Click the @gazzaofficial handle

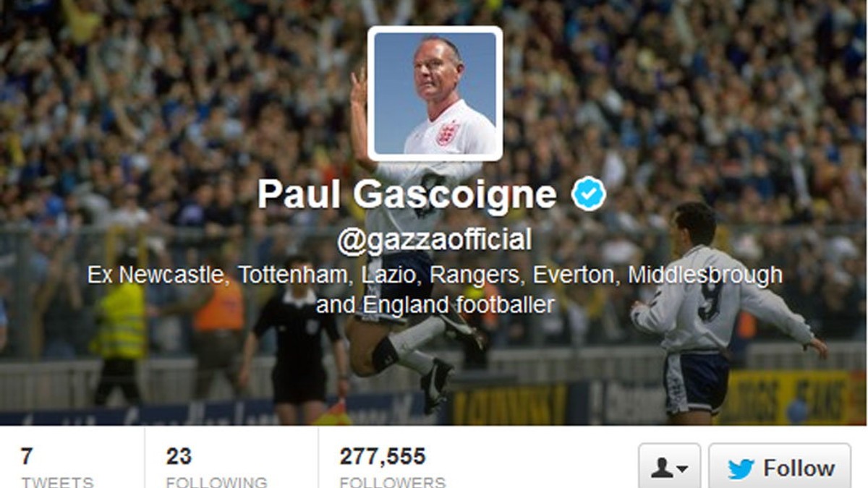[x=434, y=240]
